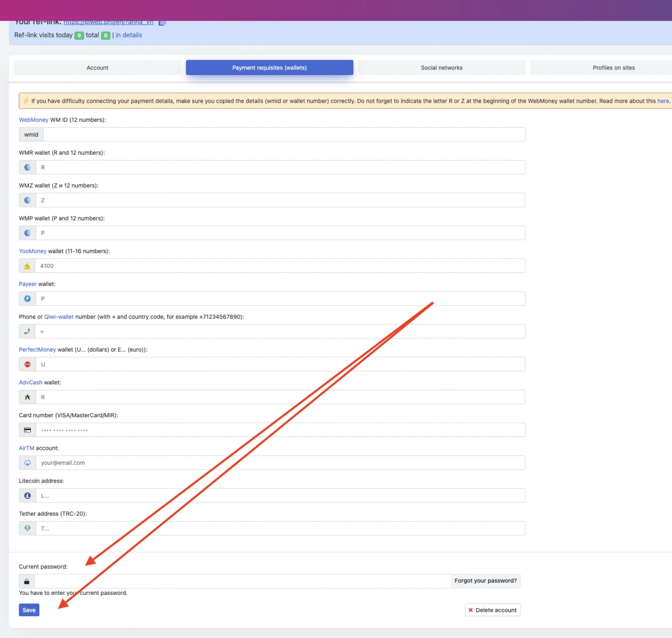Click the WebMoney WM ID input field

(284, 135)
